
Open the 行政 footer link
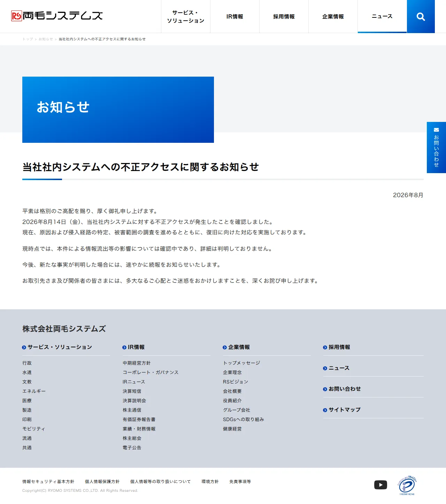(27, 363)
